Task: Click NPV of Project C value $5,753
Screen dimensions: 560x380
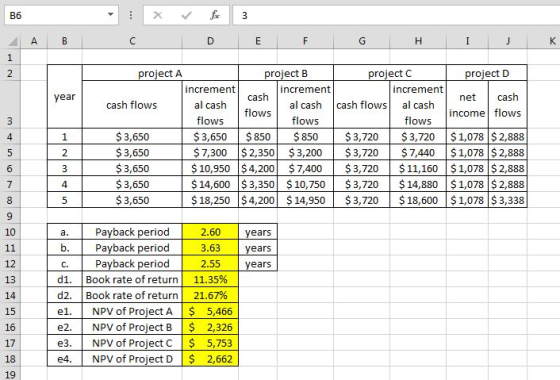Action: 210,343
